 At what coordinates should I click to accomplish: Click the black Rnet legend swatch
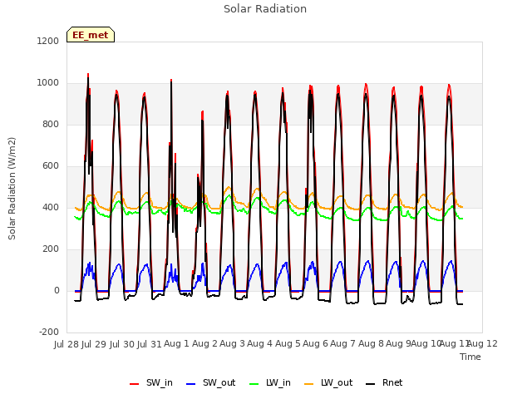point(371,384)
